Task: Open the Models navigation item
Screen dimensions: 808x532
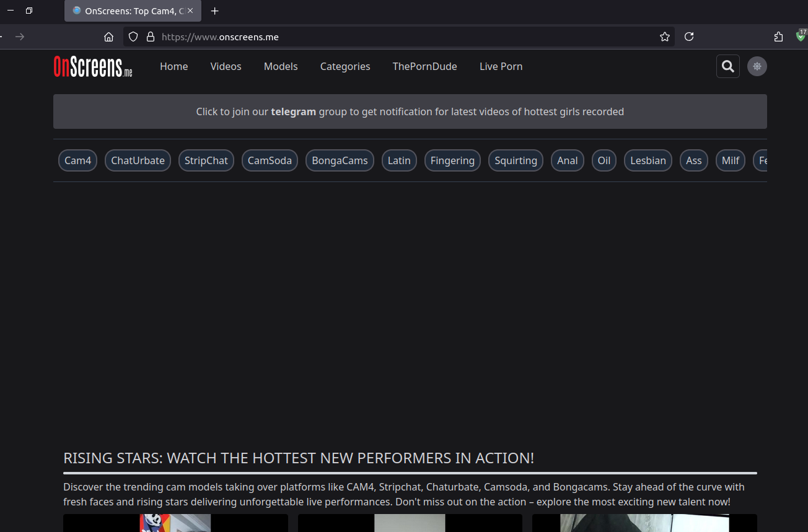Action: pos(281,66)
